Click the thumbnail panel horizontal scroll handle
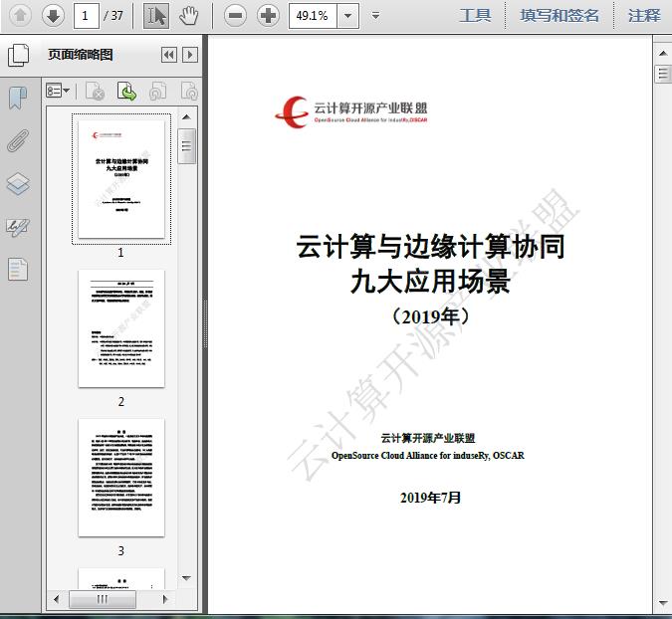 click(103, 599)
